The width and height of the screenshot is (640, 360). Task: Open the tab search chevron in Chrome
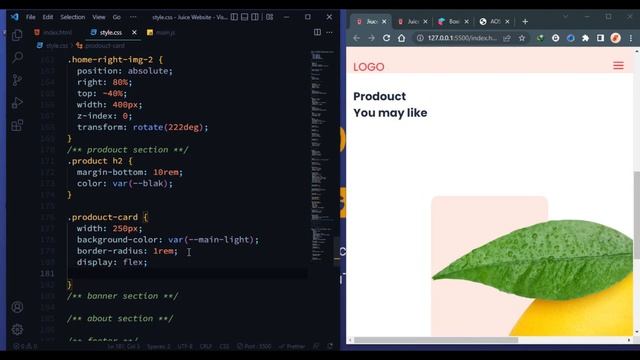click(565, 17)
